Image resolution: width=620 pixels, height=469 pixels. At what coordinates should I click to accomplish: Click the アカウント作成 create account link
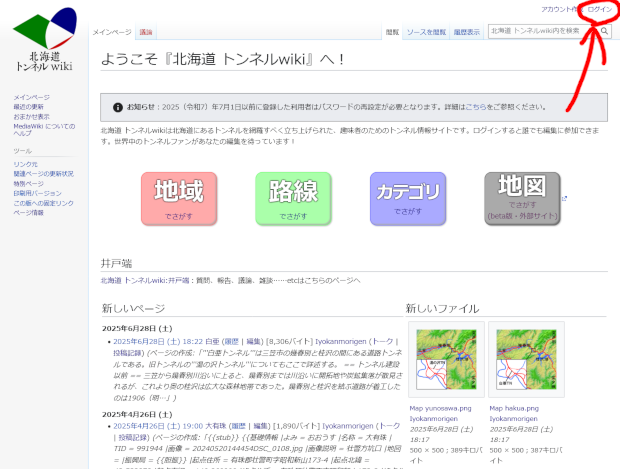click(558, 8)
